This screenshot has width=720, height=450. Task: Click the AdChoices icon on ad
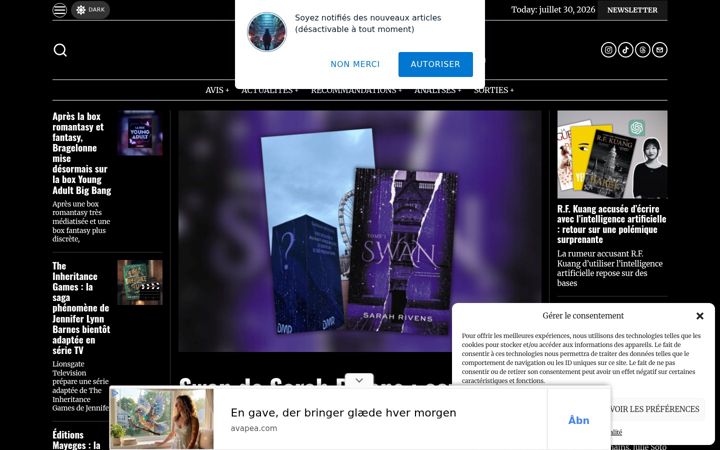tap(115, 393)
